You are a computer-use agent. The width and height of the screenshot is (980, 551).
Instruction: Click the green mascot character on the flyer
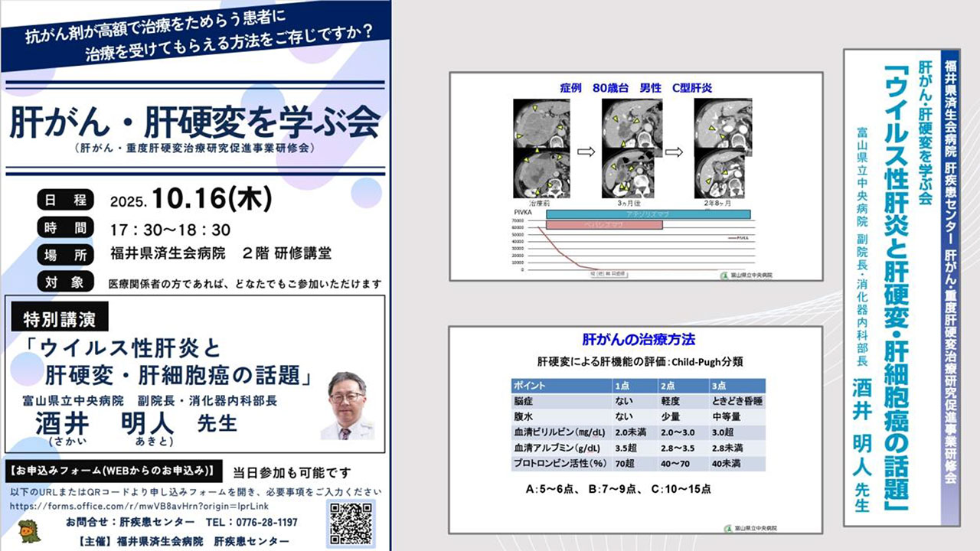coord(28,530)
